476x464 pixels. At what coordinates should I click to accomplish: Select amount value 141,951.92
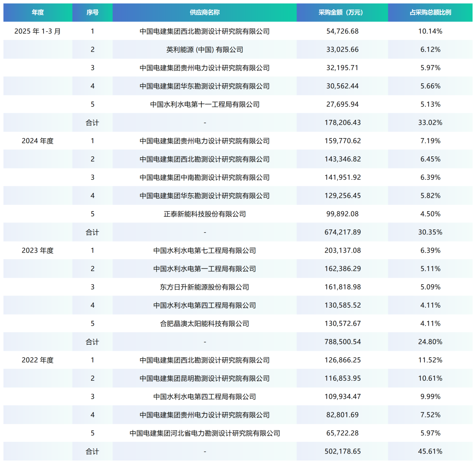pos(342,177)
